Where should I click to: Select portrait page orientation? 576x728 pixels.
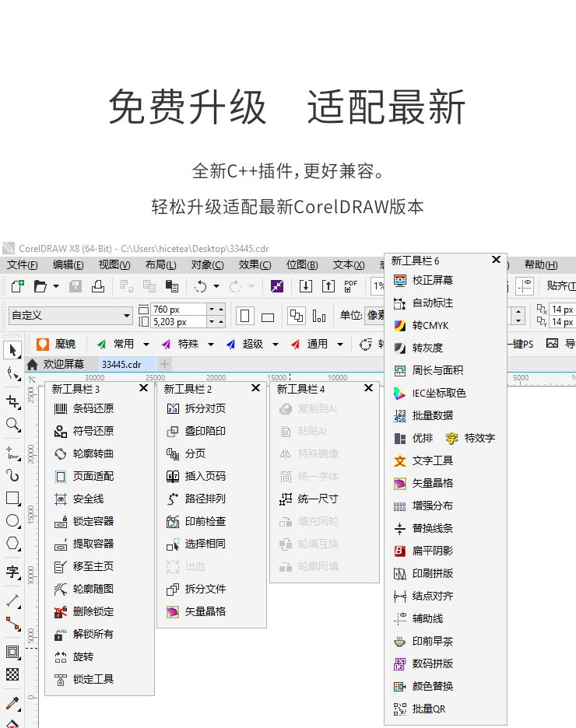point(244,317)
